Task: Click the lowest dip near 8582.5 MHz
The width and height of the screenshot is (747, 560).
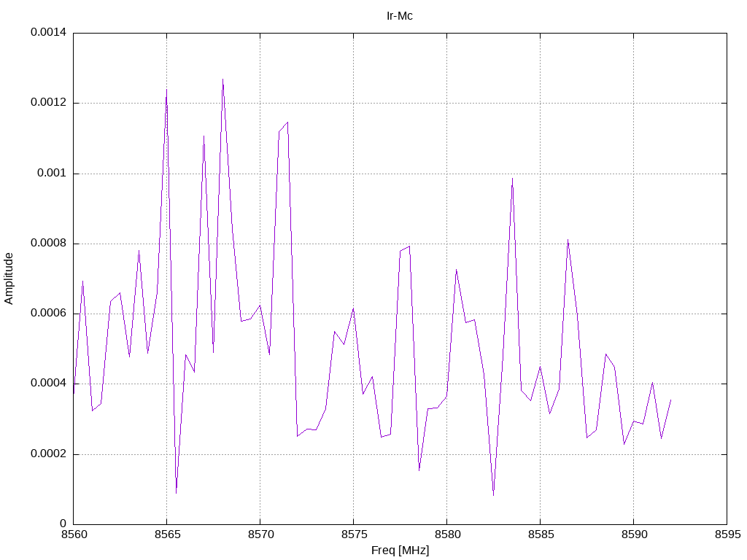Action: (494, 495)
